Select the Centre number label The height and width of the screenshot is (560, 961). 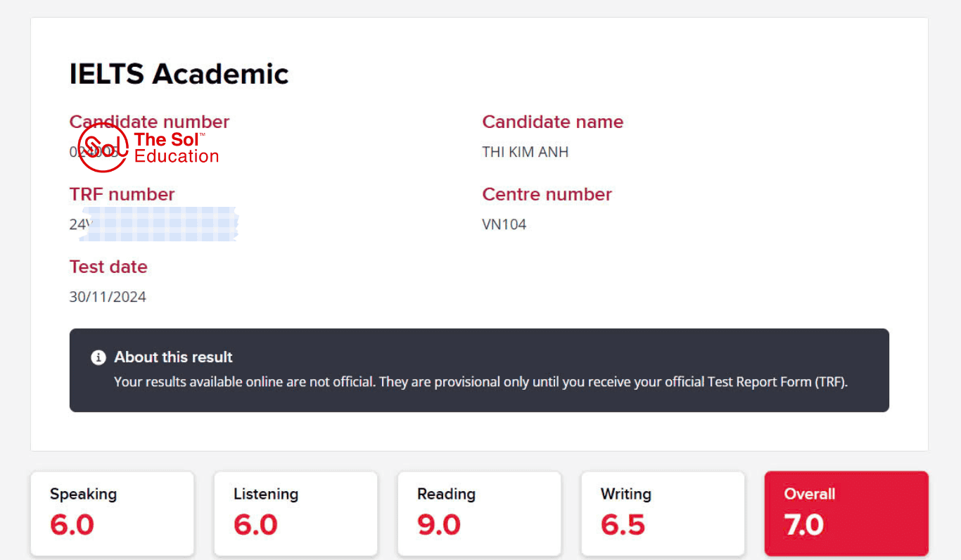[547, 194]
